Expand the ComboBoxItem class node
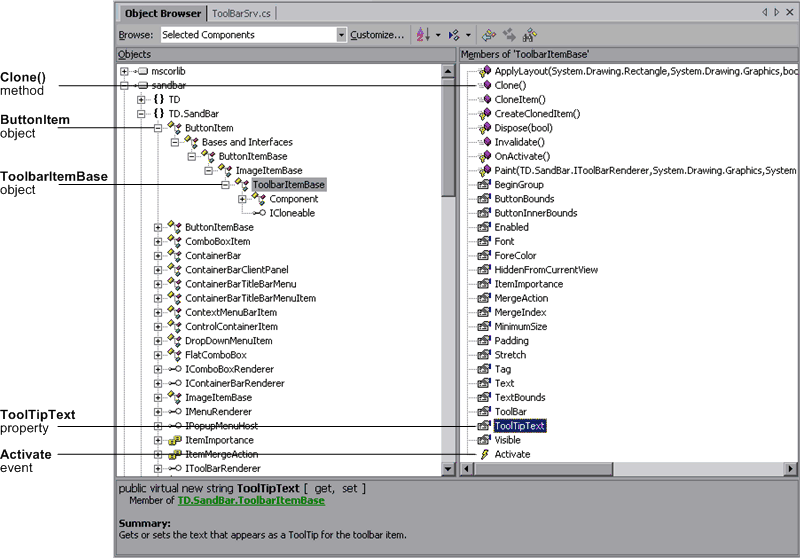The width and height of the screenshot is (800, 558). click(x=158, y=241)
